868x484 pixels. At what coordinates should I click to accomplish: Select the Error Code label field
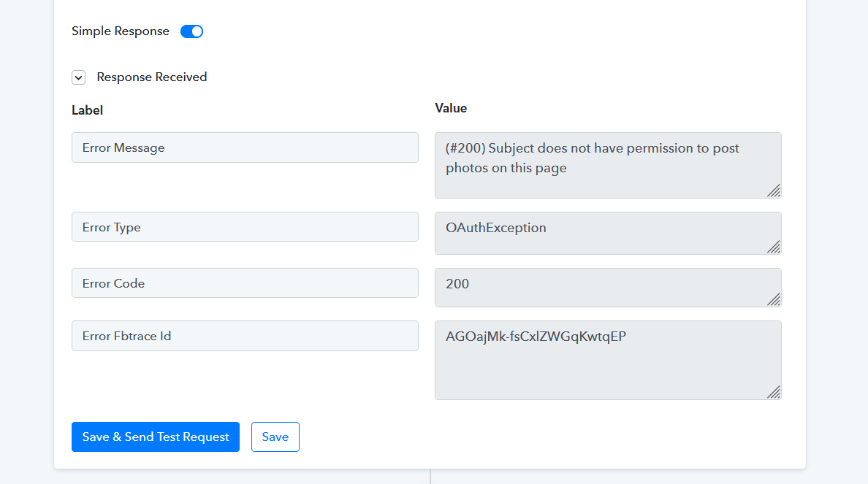245,283
